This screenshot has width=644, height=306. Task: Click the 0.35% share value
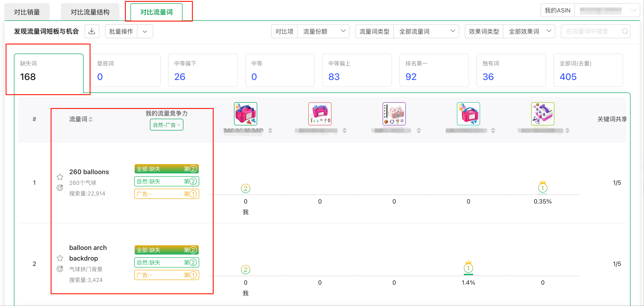point(543,201)
